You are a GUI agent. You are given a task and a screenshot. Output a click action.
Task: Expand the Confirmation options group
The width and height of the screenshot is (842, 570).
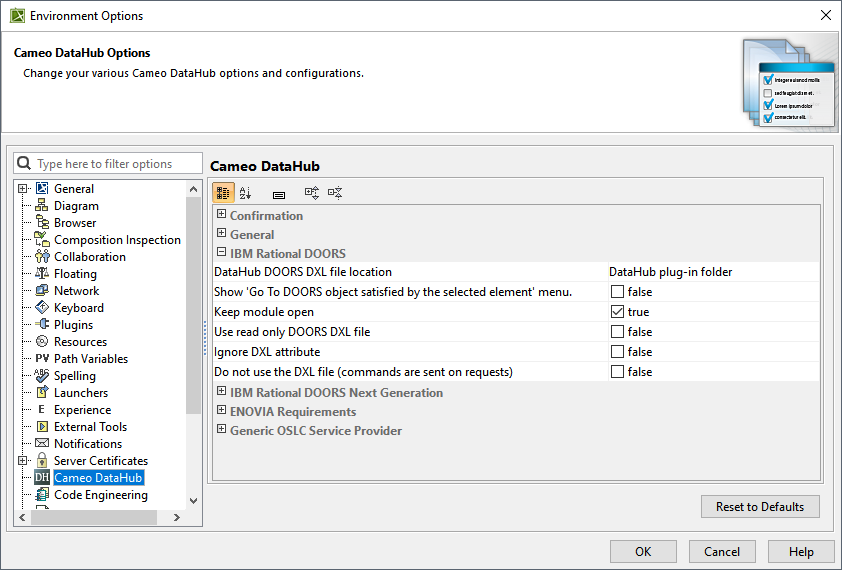point(222,215)
